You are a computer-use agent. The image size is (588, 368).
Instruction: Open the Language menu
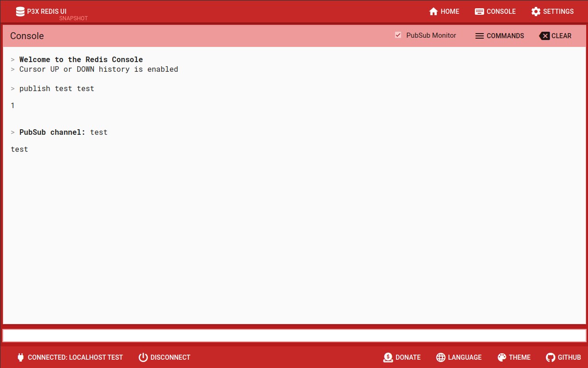459,357
